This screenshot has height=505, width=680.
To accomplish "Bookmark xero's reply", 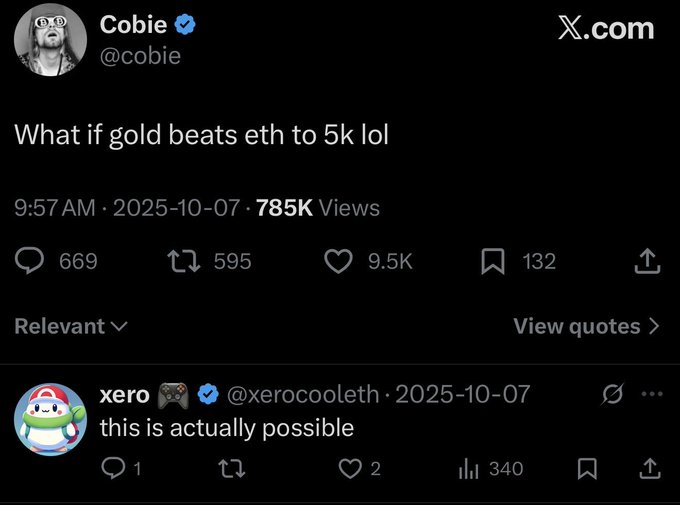I will pos(587,467).
